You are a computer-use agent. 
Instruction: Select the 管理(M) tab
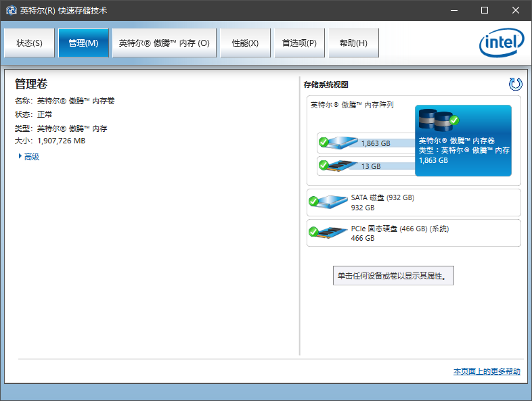[83, 43]
